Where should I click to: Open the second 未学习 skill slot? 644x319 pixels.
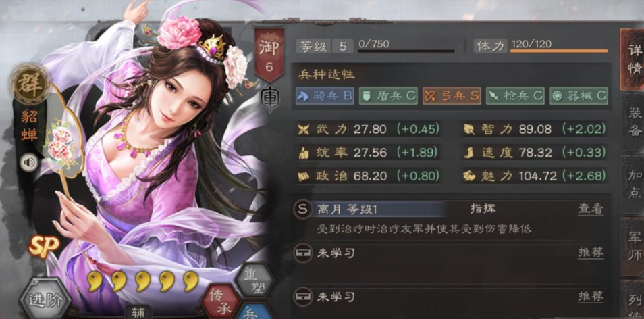pyautogui.click(x=451, y=297)
